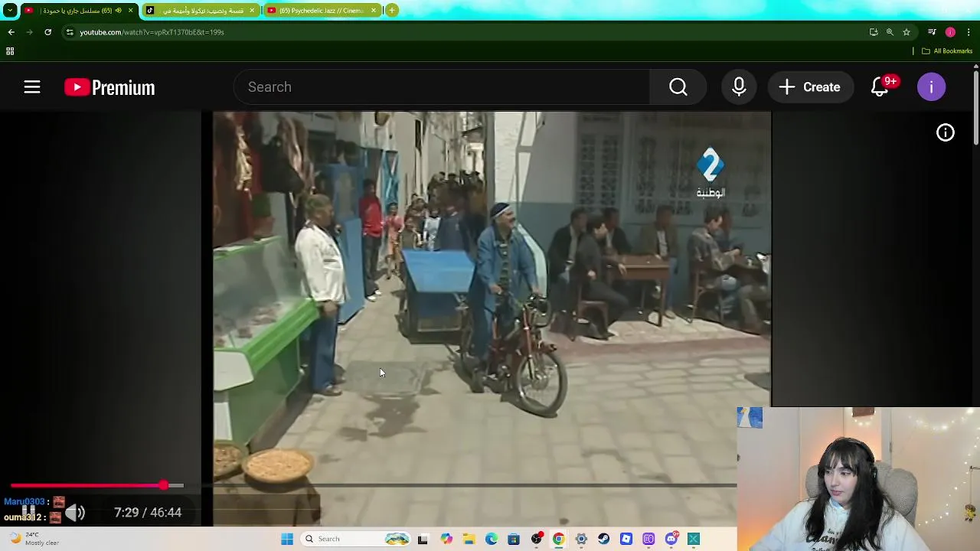Open the Create menu

pos(809,87)
